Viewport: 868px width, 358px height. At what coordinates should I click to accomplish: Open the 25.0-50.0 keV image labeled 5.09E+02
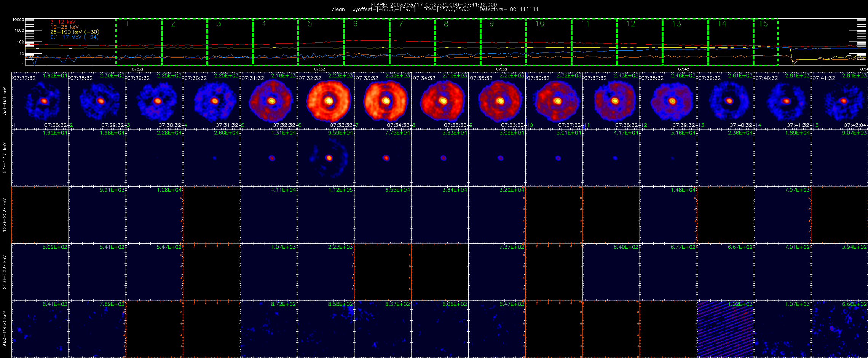click(x=40, y=272)
